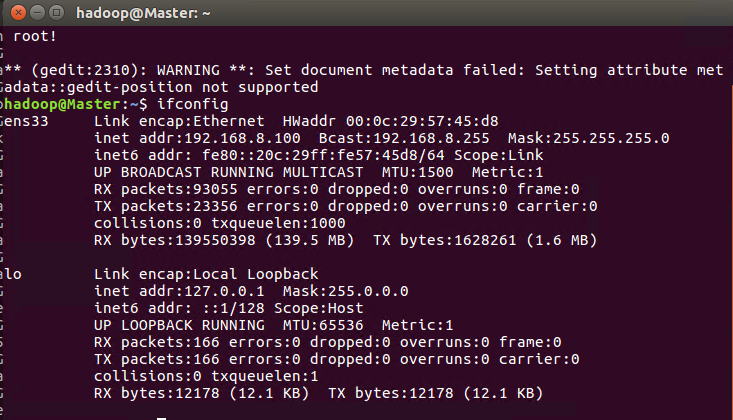Minimize the terminal window
Image resolution: width=733 pixels, height=420 pixels.
(x=37, y=13)
